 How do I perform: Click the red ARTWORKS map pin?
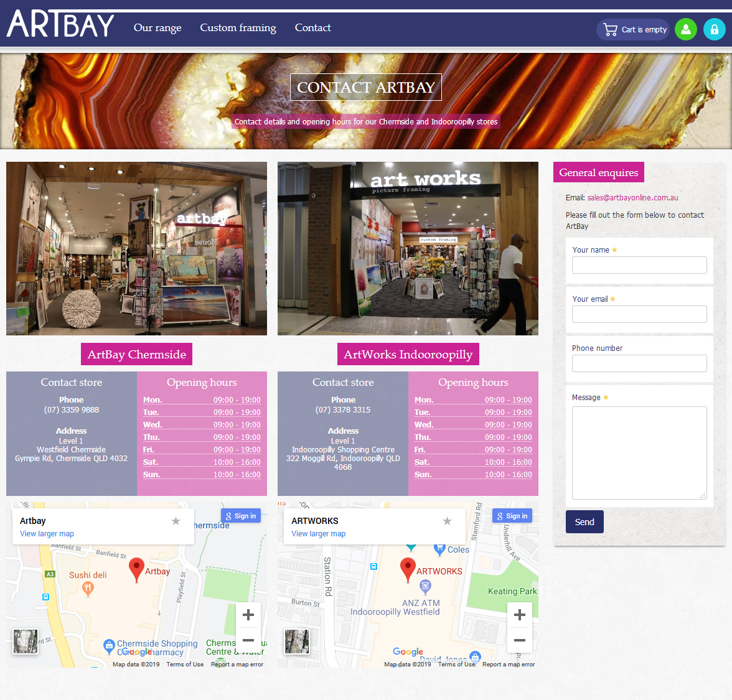click(408, 569)
